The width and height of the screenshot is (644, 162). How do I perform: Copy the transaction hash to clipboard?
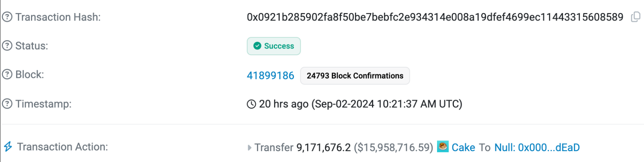coord(635,17)
